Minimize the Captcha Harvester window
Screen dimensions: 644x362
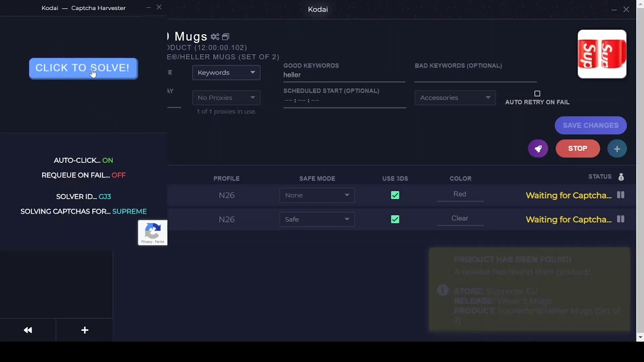(x=148, y=8)
